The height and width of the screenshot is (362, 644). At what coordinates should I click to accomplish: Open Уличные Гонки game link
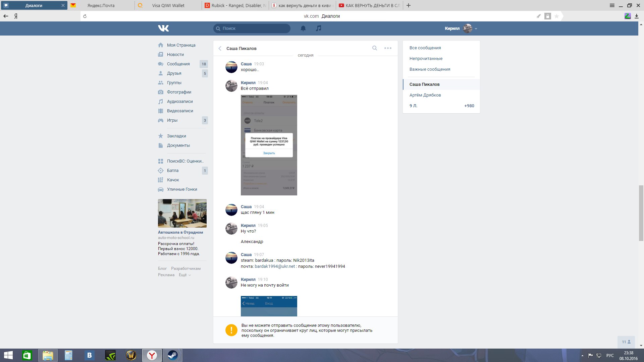click(182, 189)
